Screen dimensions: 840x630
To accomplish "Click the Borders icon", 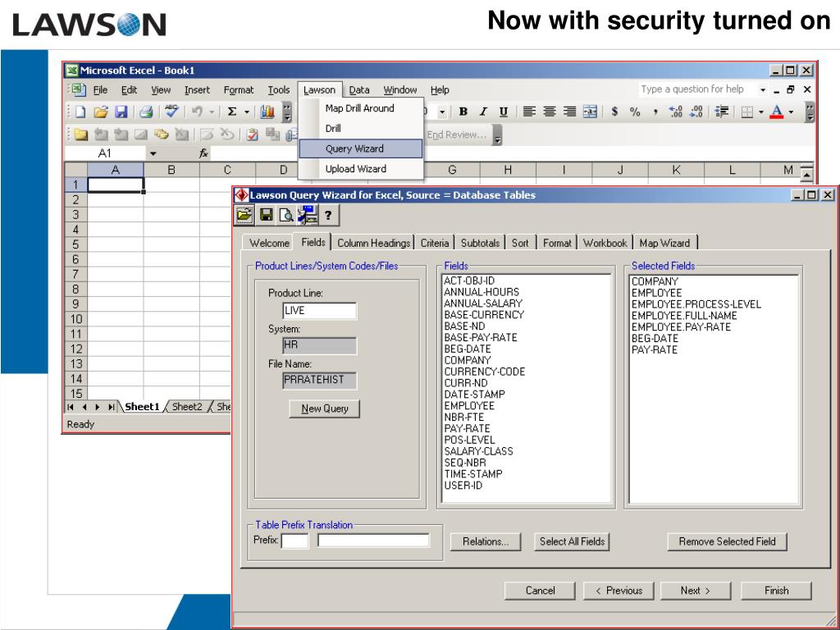I will coord(747,112).
